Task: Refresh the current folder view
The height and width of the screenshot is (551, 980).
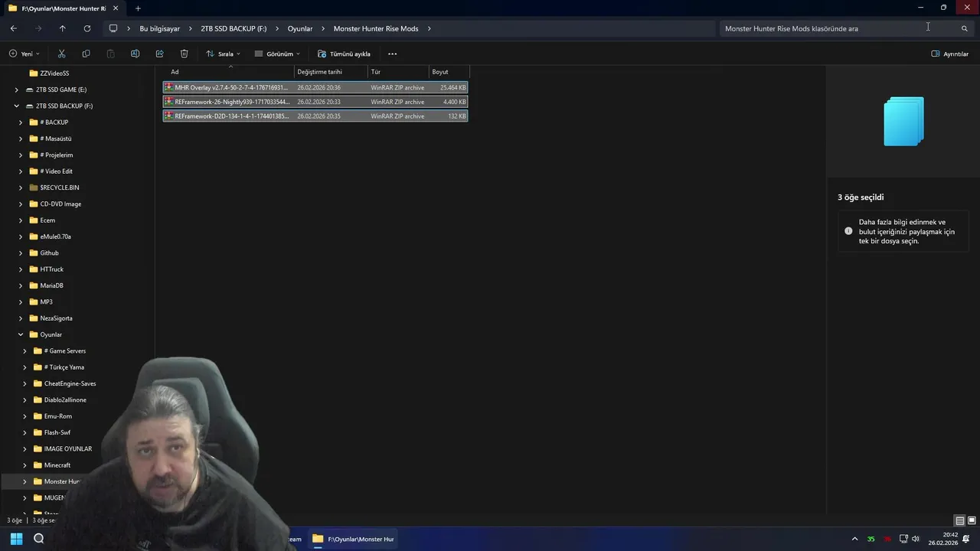Action: [87, 28]
